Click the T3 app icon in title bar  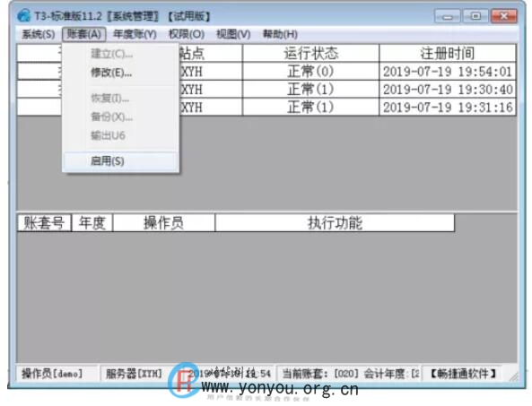23,15
